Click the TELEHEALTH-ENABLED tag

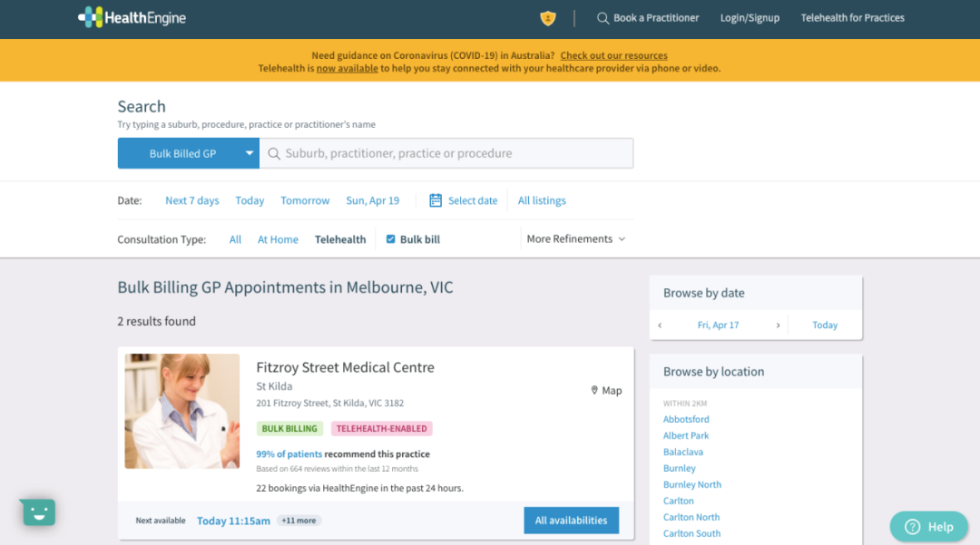381,429
